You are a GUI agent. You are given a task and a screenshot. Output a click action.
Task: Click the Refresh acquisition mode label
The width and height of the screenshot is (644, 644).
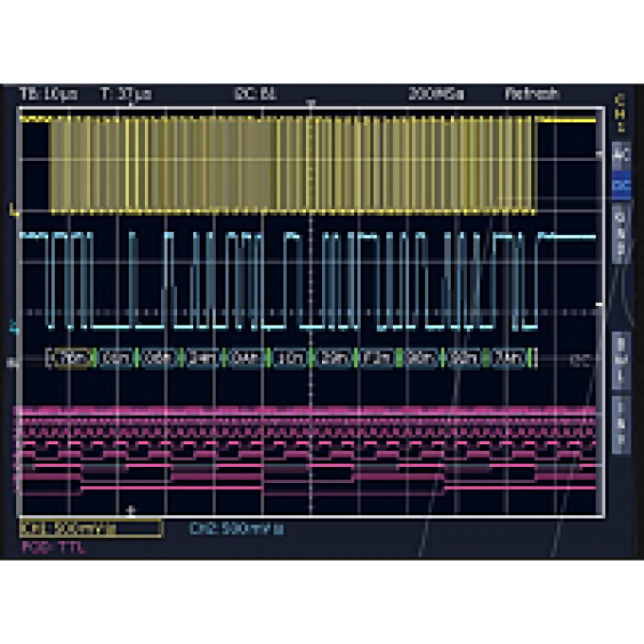click(531, 94)
